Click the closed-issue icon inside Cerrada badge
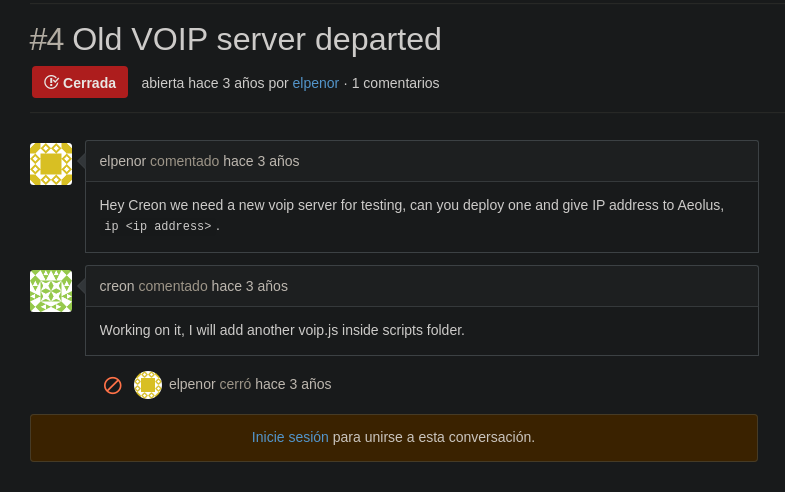Screen dimensions: 785x492 [x=51, y=82]
